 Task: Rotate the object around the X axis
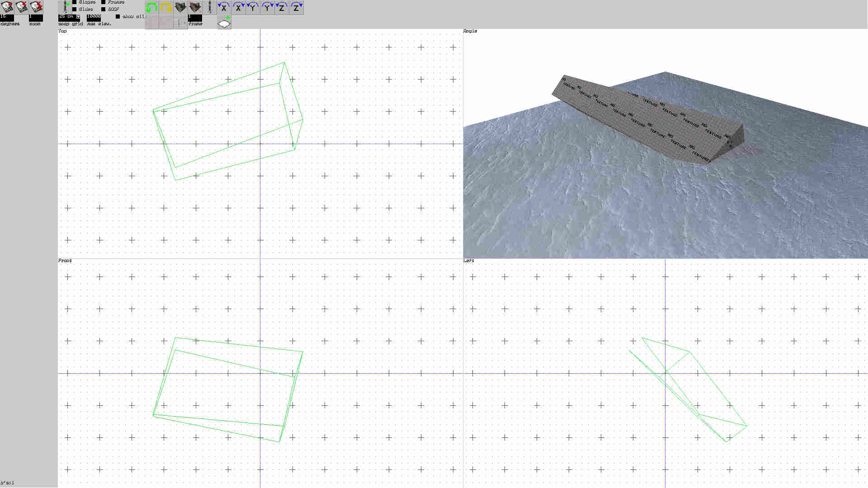[224, 7]
